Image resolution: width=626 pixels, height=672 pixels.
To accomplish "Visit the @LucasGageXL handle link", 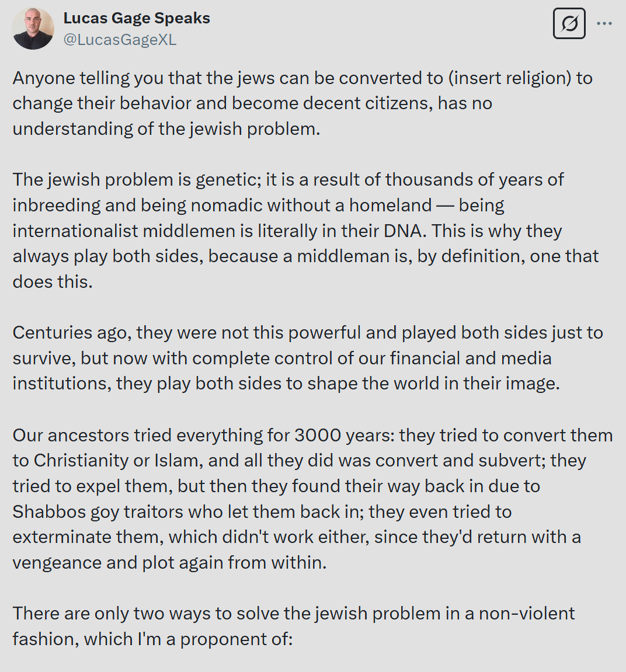I will (x=120, y=40).
